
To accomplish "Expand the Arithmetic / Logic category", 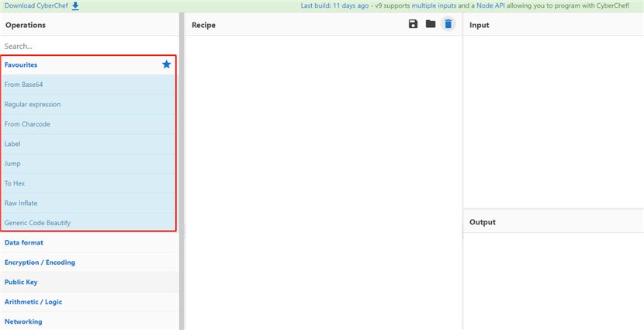I will click(x=89, y=301).
